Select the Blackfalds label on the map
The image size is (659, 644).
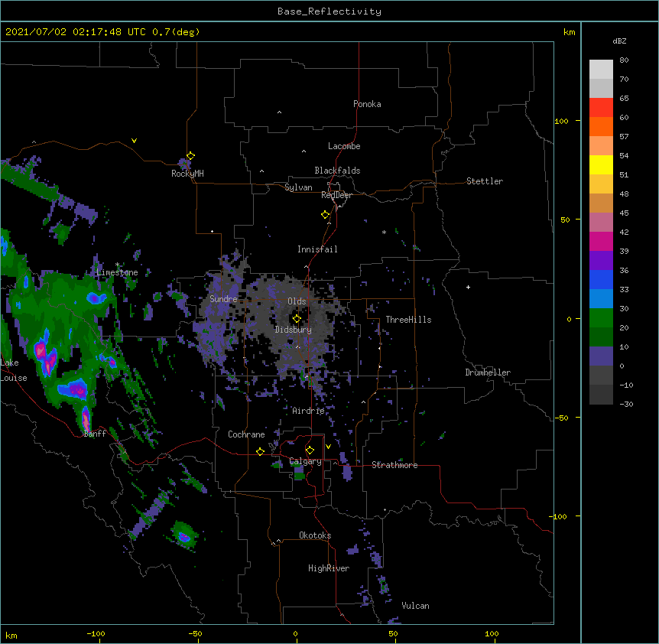[337, 171]
